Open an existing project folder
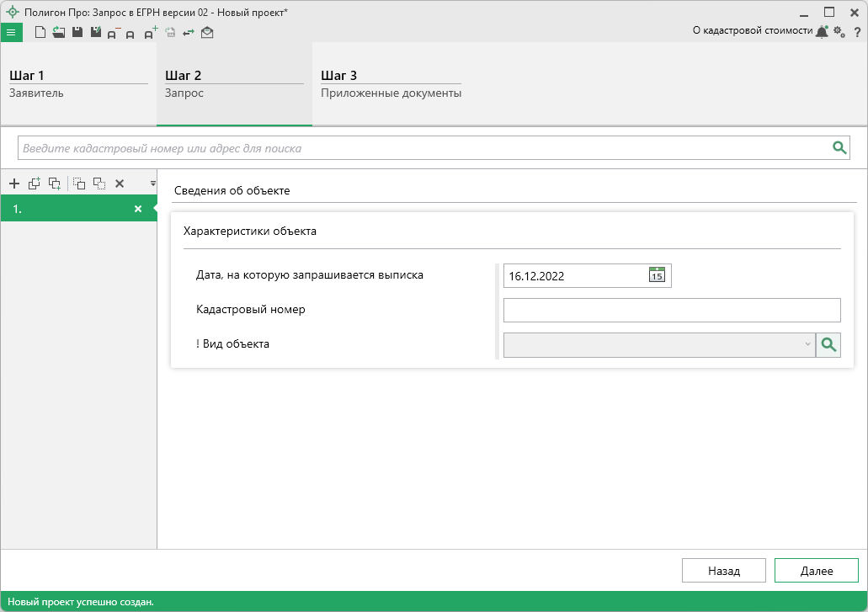868x612 pixels. coord(58,33)
